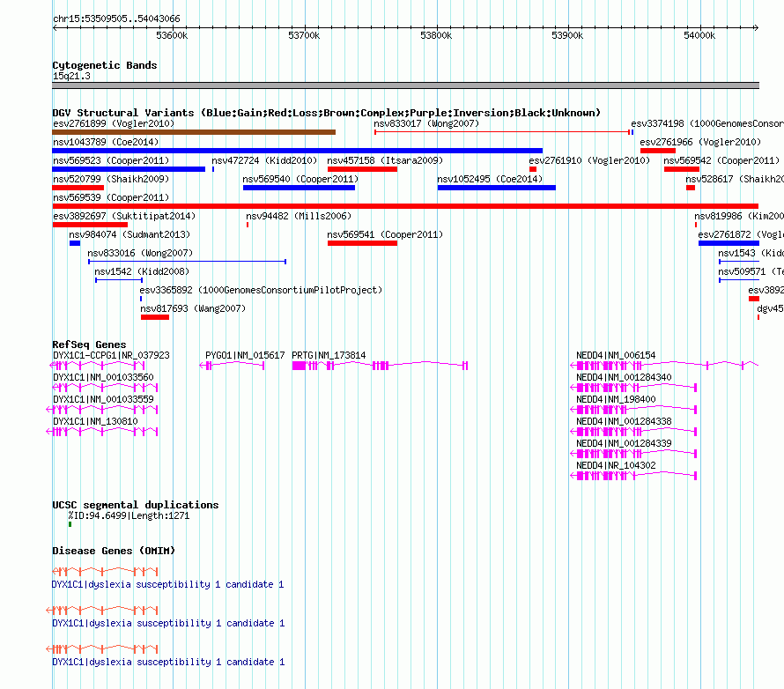Click the UCSC segmental duplications track title
Image resolution: width=784 pixels, height=689 pixels.
click(x=136, y=505)
